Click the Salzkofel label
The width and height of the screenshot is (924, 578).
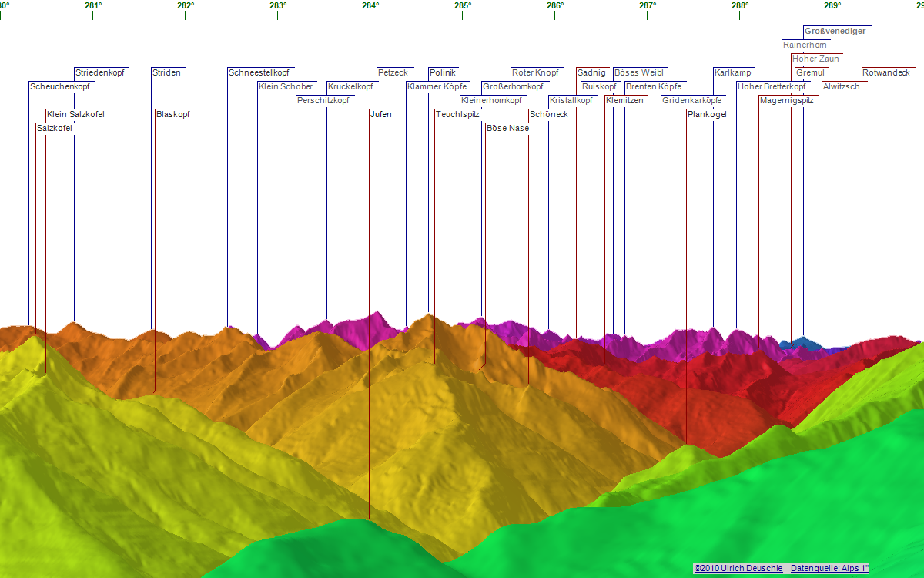click(x=55, y=129)
